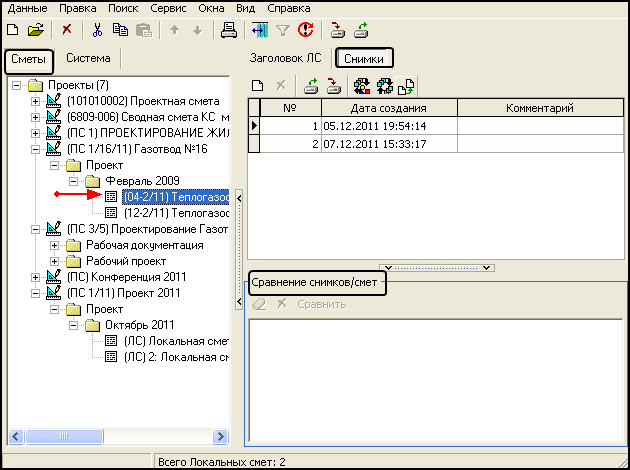Expand the (ПС) Конференция 2011 node

point(37,277)
